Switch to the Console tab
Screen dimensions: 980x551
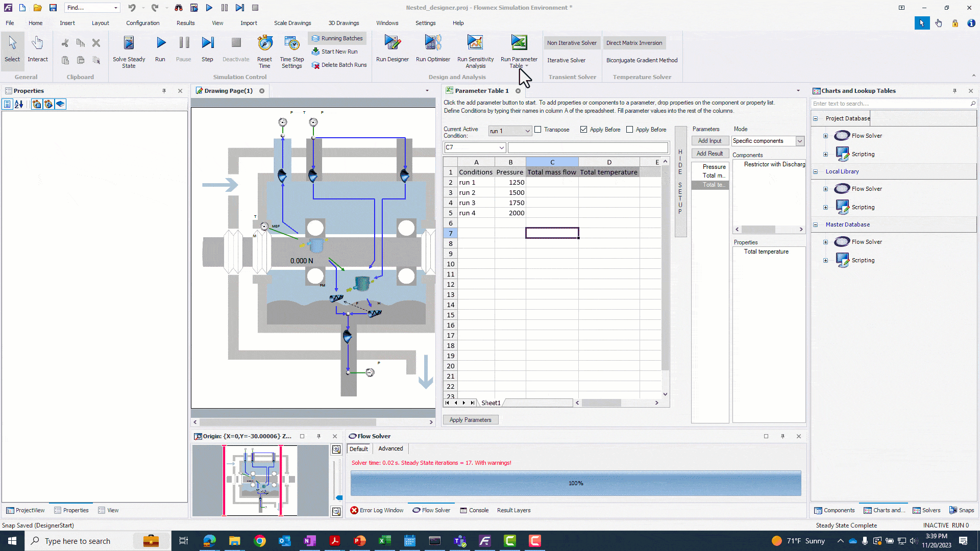tap(474, 510)
